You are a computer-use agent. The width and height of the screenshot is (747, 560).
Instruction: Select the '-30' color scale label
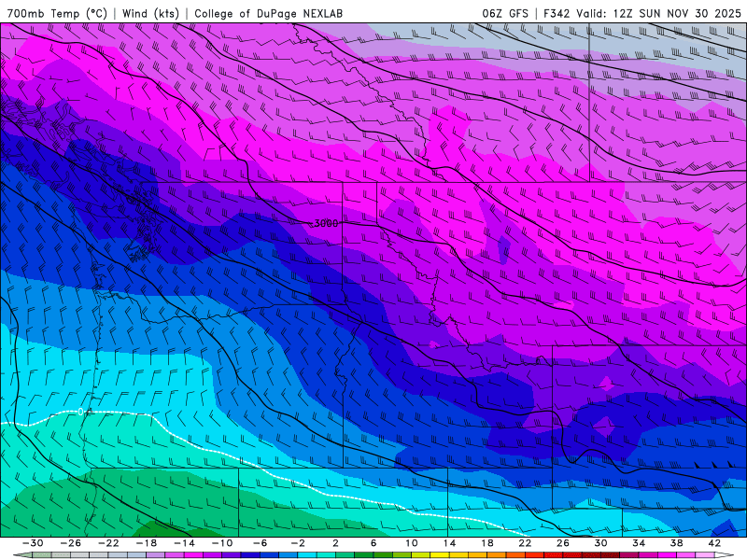33,543
